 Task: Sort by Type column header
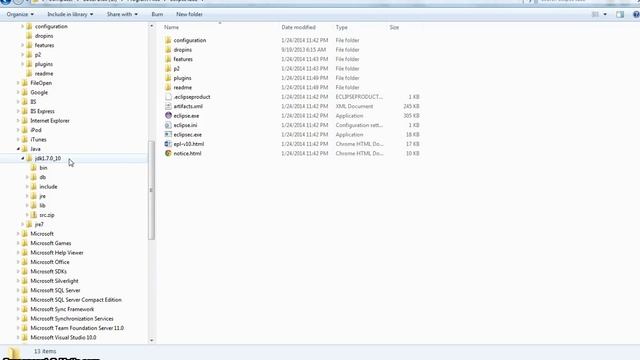[342, 27]
